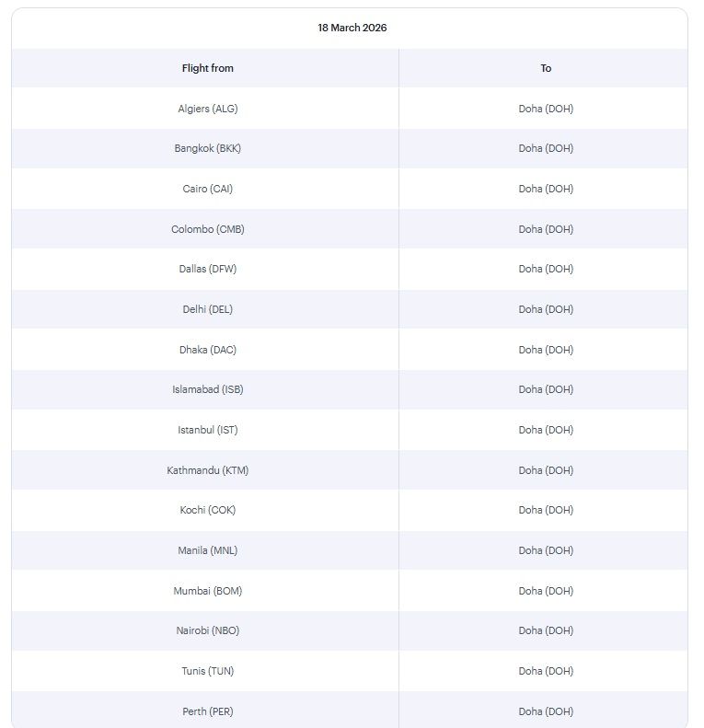Select the Nairobi (NBO) origin cell
Screen dimensions: 704x728
click(x=208, y=630)
